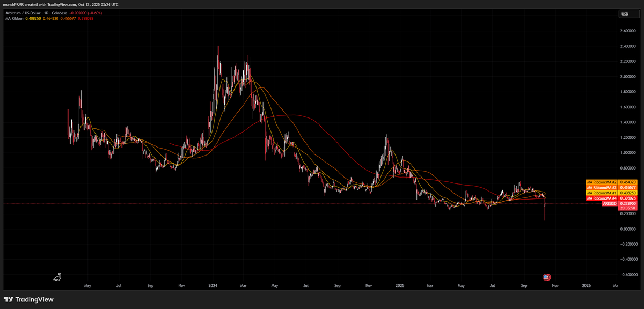Image resolution: width=644 pixels, height=309 pixels.
Task: Click the US flag economic event marker
Action: 546,277
